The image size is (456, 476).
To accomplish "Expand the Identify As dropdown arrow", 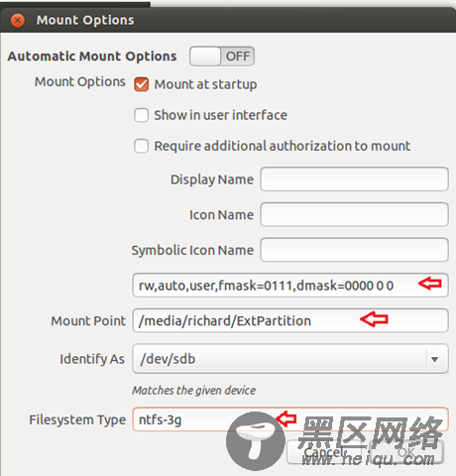I will pyautogui.click(x=435, y=359).
